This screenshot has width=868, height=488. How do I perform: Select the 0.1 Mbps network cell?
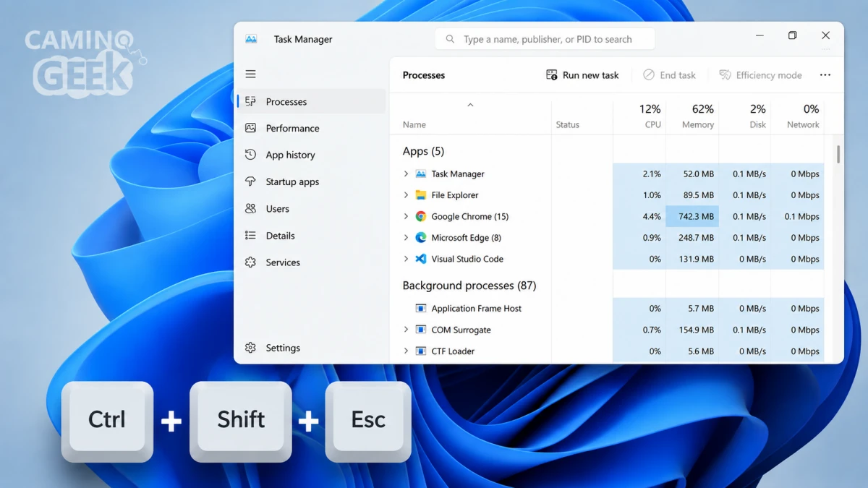798,216
